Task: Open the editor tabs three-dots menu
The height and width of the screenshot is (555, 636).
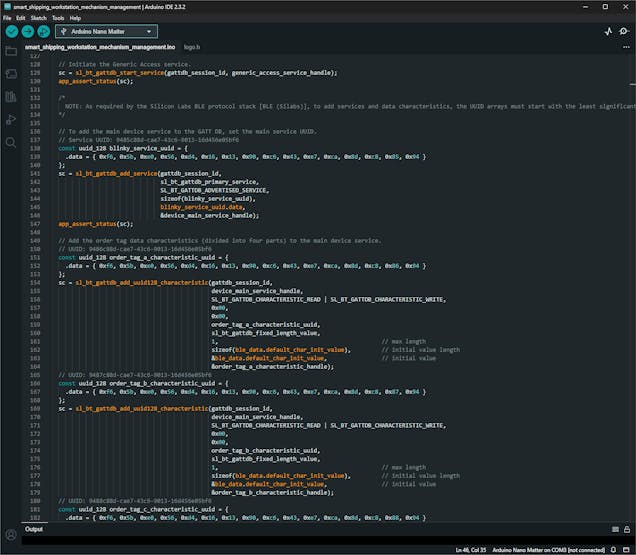Action: [x=625, y=47]
